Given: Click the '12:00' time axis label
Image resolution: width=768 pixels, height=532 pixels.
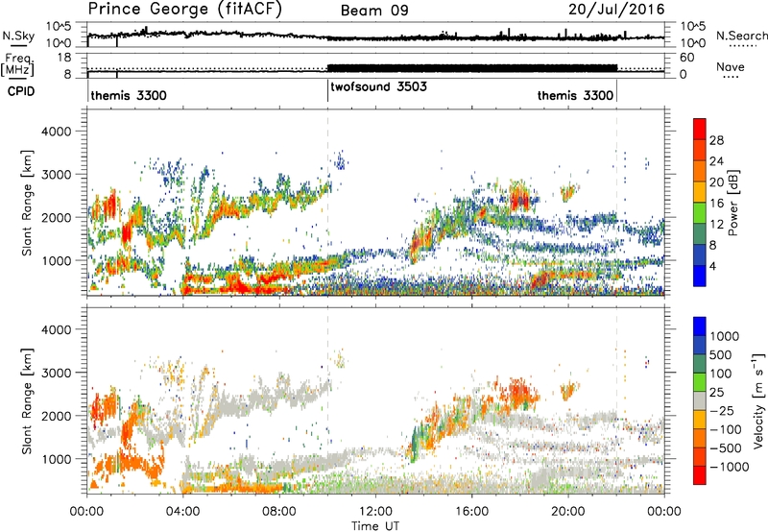Looking at the screenshot, I should coord(375,512).
